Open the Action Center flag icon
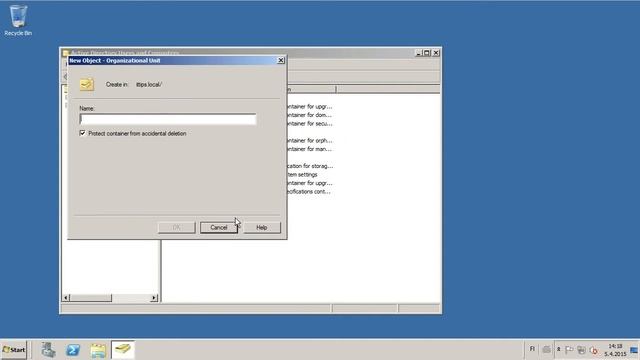The height and width of the screenshot is (360, 640). click(569, 350)
